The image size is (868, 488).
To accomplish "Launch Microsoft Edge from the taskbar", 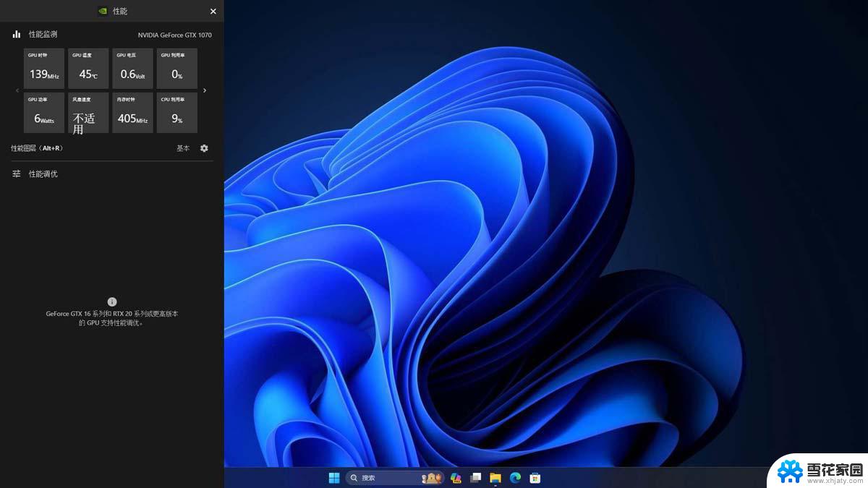I will [x=515, y=478].
